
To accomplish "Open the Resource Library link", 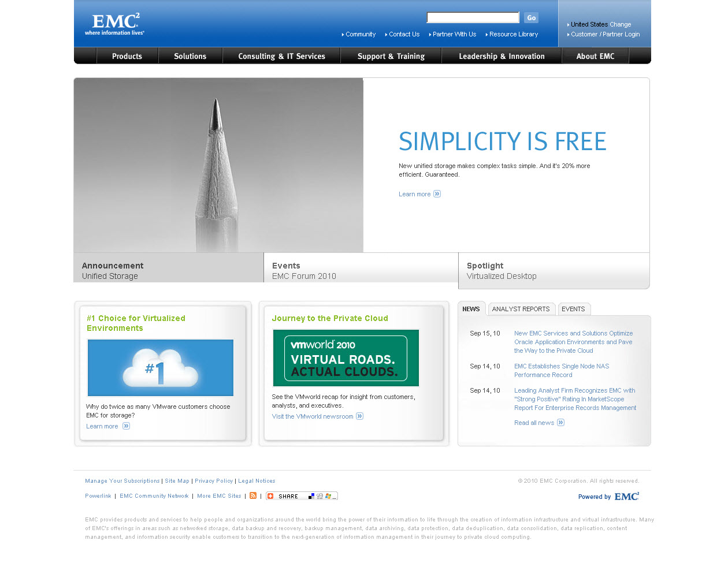I will click(514, 35).
